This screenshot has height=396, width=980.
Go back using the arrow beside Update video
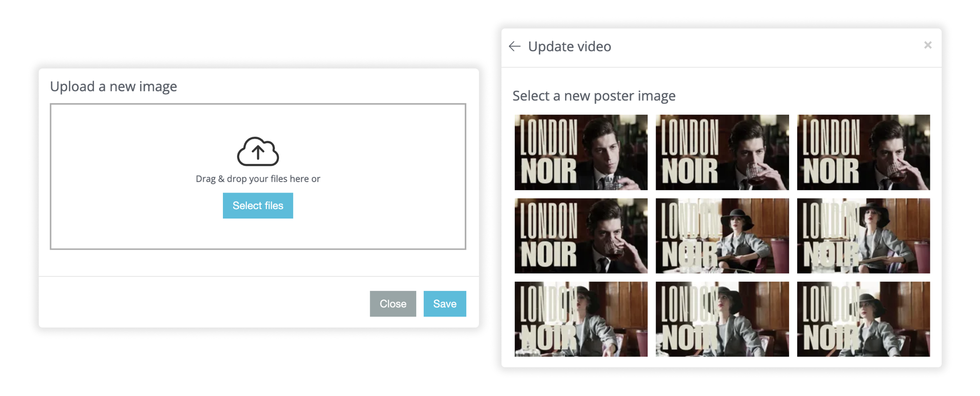[x=514, y=46]
